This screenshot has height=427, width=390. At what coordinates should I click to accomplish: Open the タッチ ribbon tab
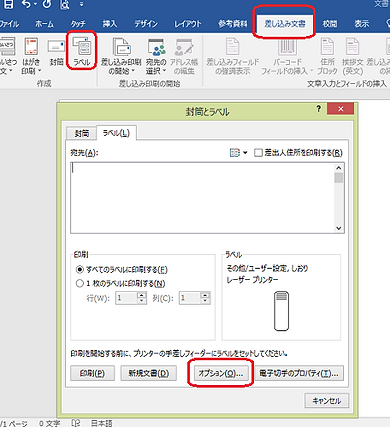78,24
